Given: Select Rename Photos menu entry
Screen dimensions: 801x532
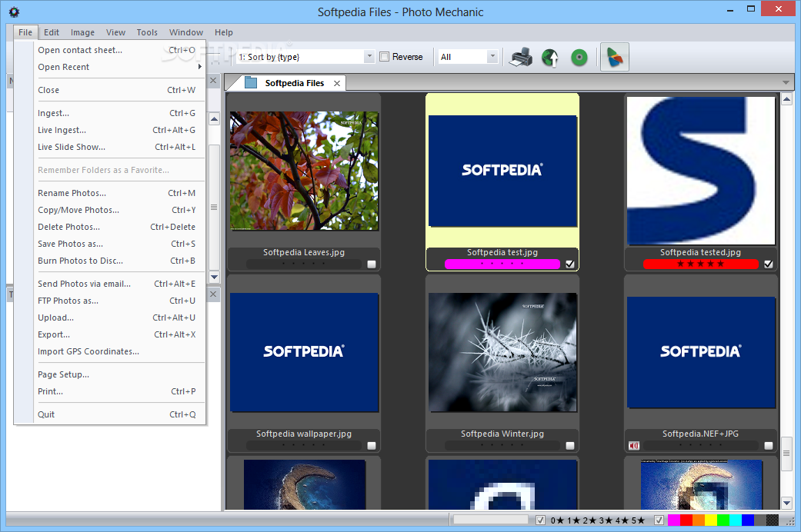Looking at the screenshot, I should (119, 193).
